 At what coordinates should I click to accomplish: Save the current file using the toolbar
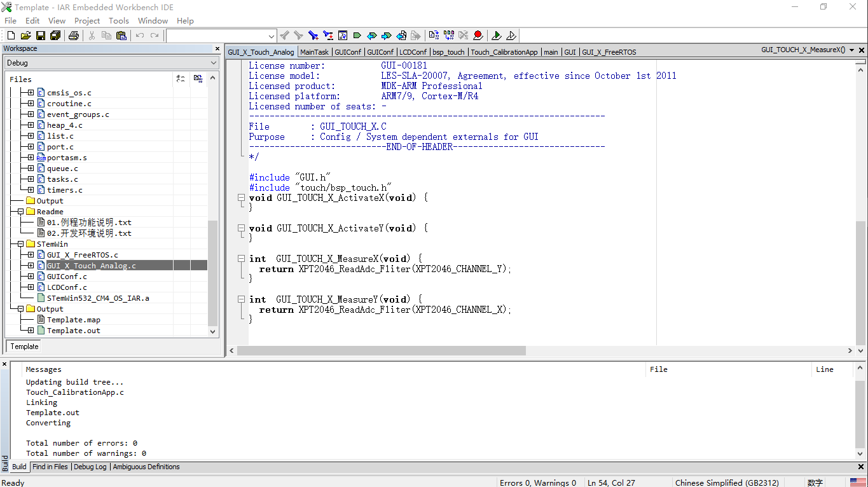(x=41, y=36)
